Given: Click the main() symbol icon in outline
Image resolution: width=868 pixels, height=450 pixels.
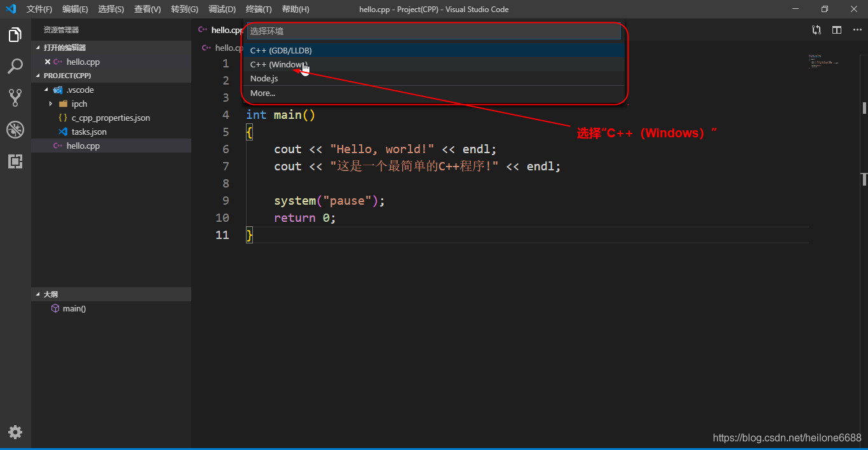Looking at the screenshot, I should coord(55,308).
